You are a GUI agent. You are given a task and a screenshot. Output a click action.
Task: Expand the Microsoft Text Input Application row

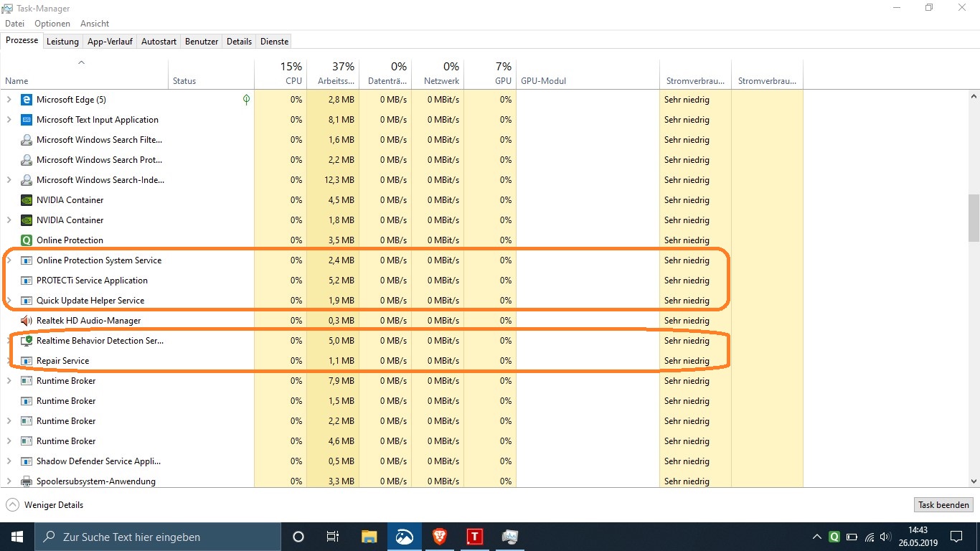[x=9, y=120]
